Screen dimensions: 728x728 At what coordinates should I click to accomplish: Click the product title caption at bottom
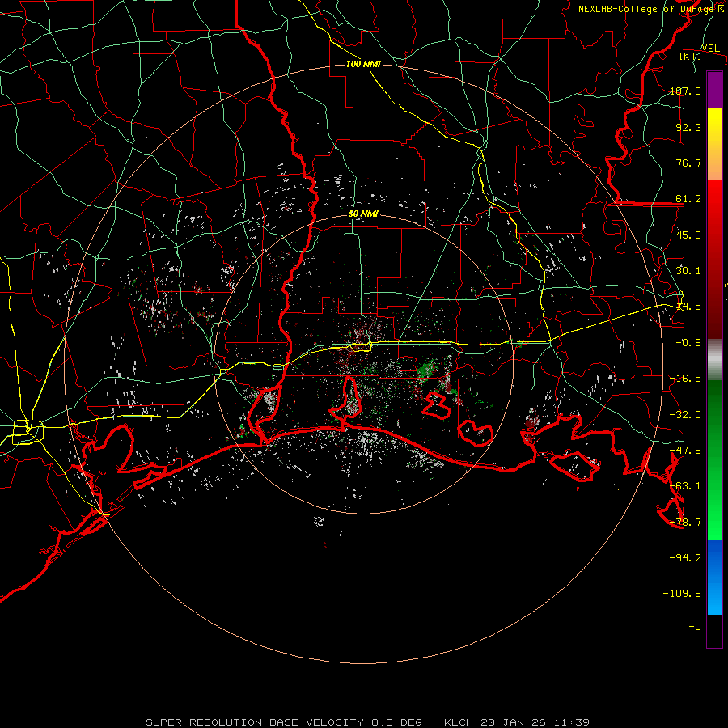pos(368,722)
